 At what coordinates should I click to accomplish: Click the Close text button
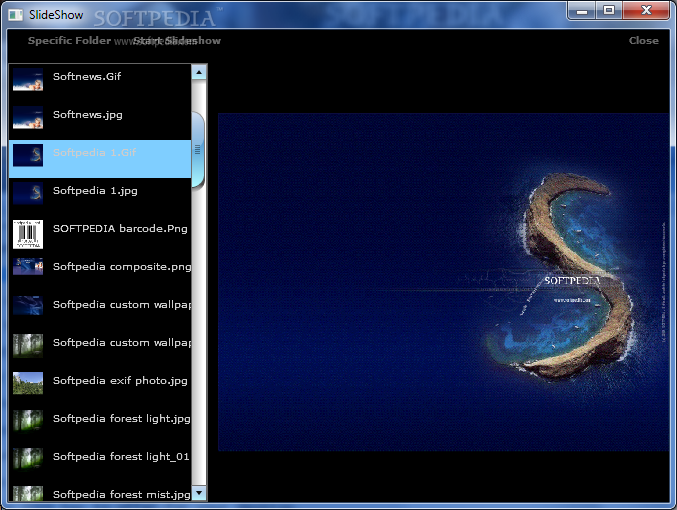point(643,41)
